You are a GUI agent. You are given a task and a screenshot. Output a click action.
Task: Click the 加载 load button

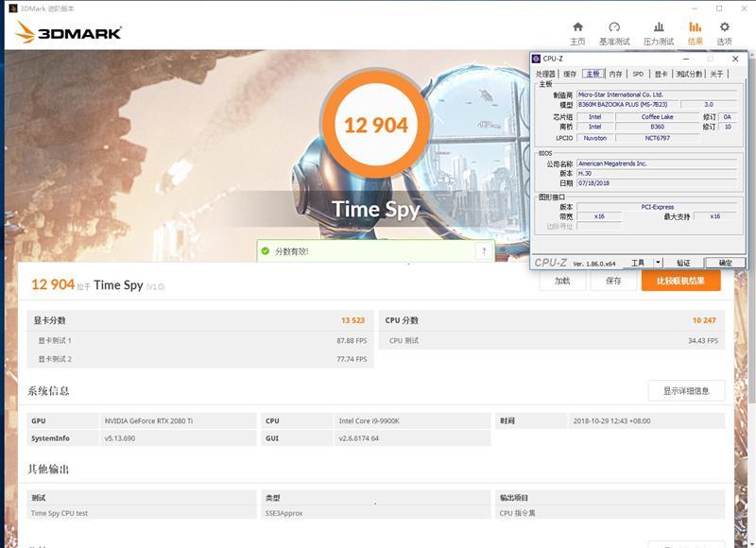[x=562, y=281]
